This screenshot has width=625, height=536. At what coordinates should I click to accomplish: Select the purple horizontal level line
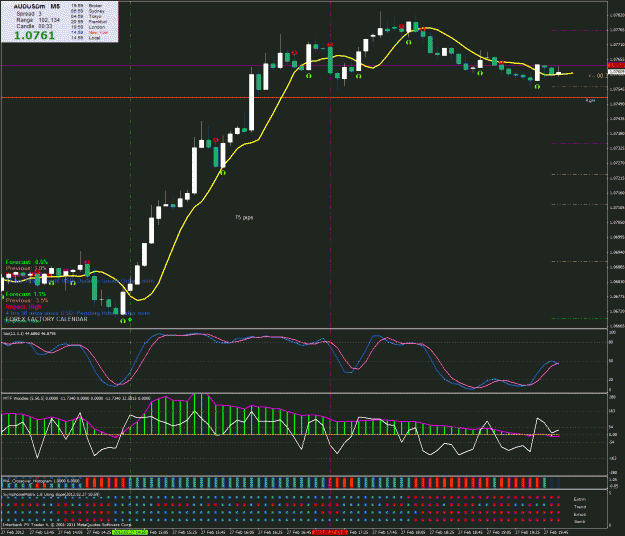[305, 65]
